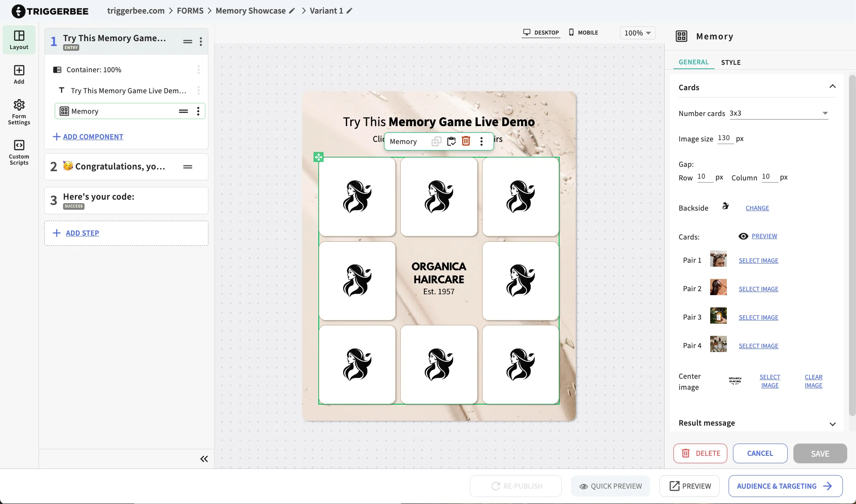
Task: Open the 100% zoom dropdown
Action: [637, 33]
